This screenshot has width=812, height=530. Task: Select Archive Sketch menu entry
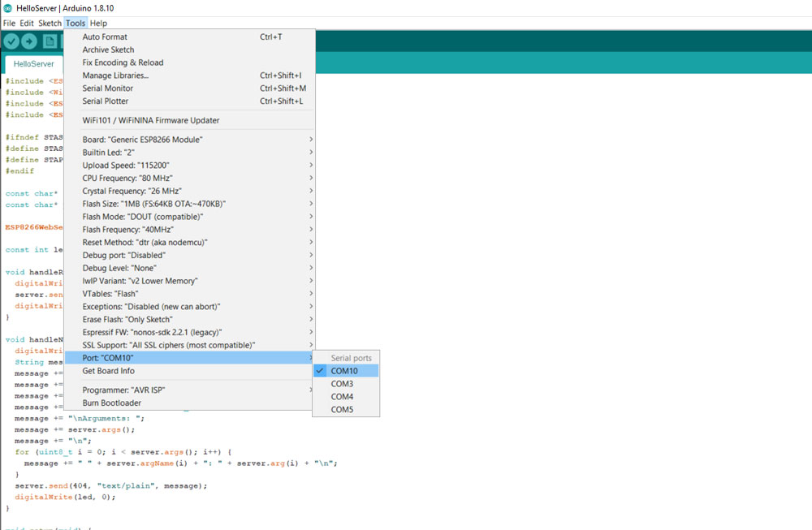click(x=189, y=50)
